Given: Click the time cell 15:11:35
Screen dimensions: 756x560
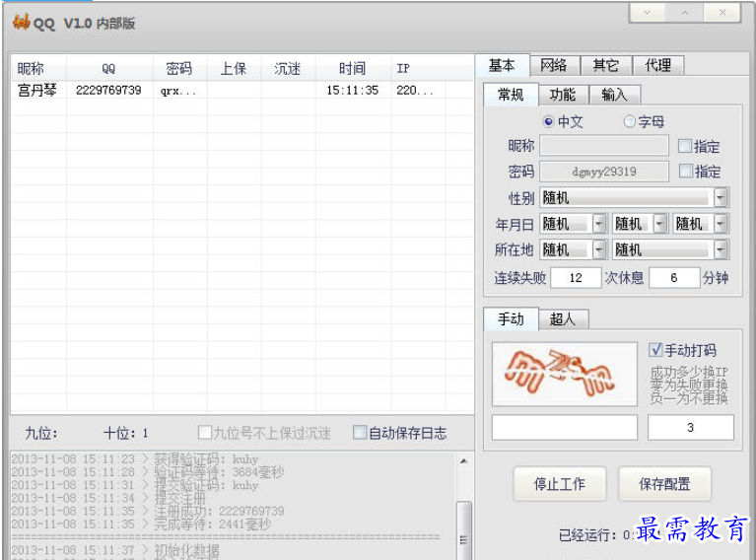Looking at the screenshot, I should pos(353,90).
